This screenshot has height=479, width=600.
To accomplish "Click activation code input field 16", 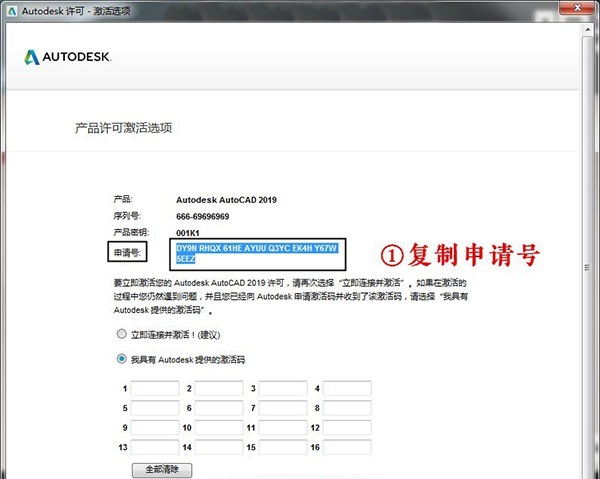I will click(x=347, y=447).
